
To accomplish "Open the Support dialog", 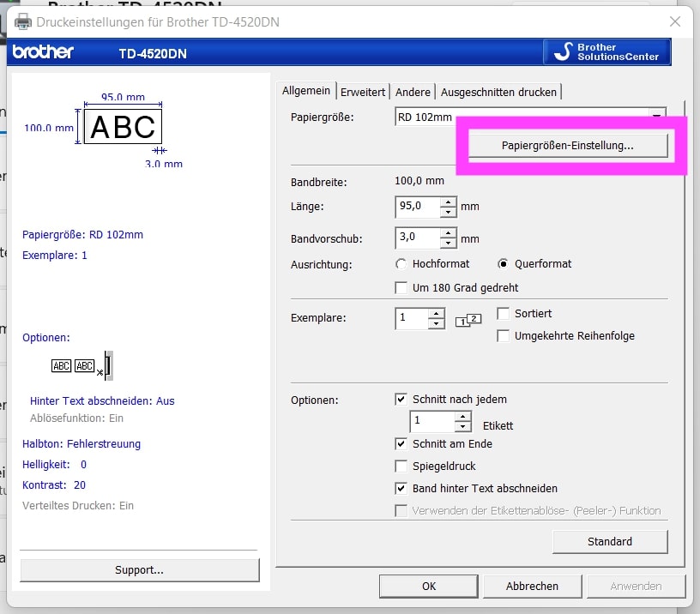I will 139,570.
